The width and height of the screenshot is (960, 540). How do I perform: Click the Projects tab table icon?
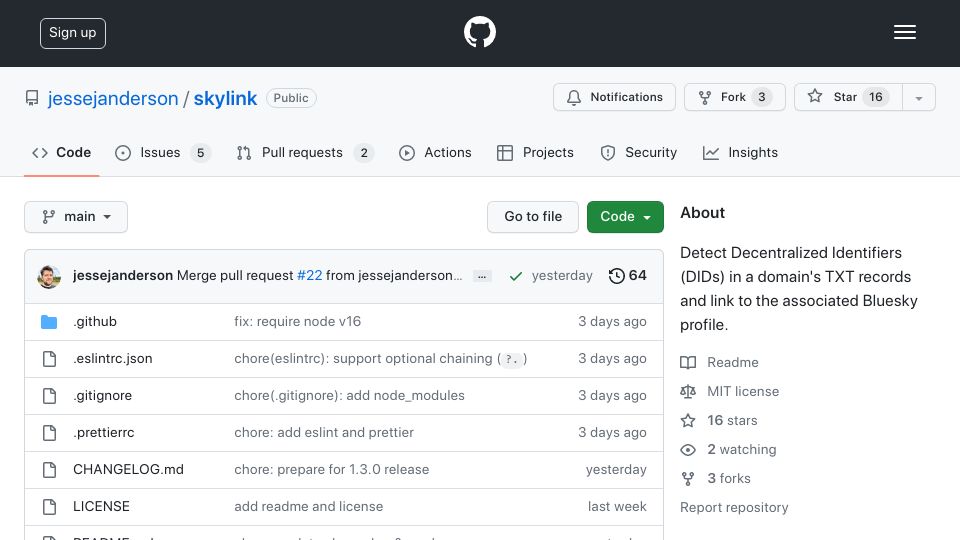coord(504,153)
